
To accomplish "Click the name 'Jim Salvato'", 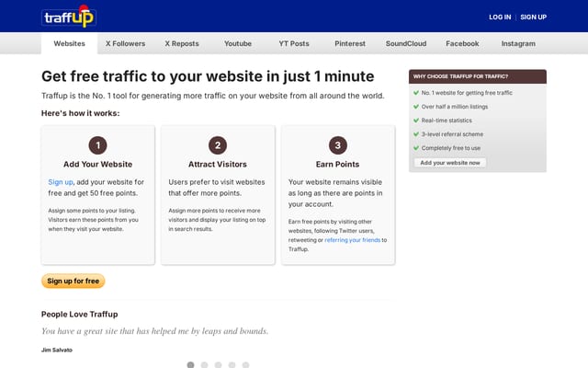I will (x=57, y=350).
